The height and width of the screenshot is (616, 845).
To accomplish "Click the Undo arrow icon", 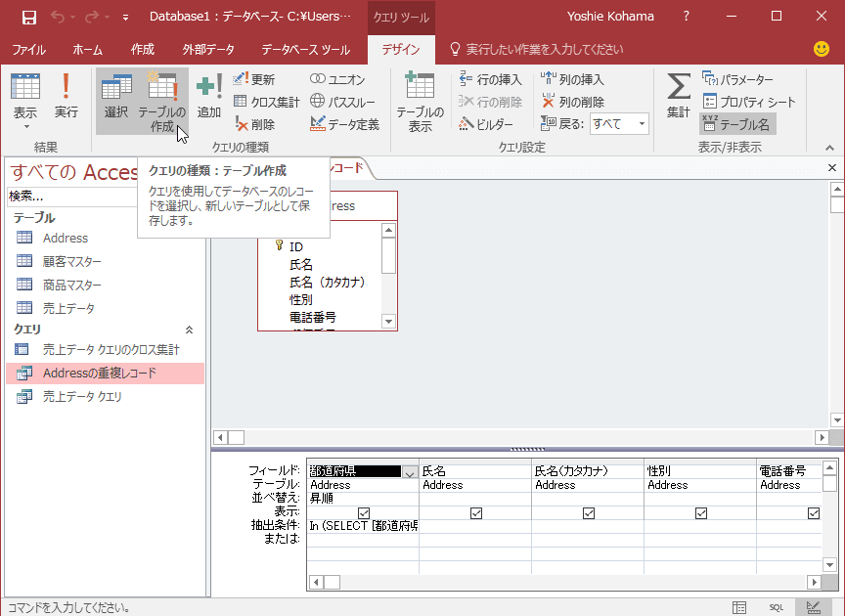I will coord(58,17).
